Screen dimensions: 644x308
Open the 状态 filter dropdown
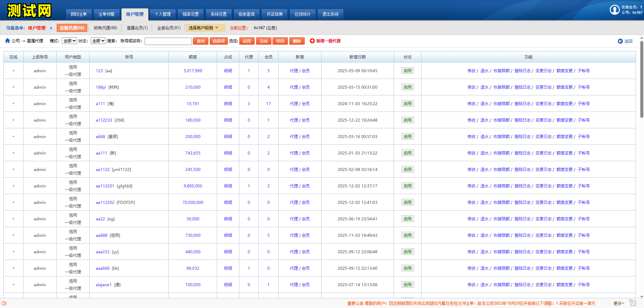(99, 41)
